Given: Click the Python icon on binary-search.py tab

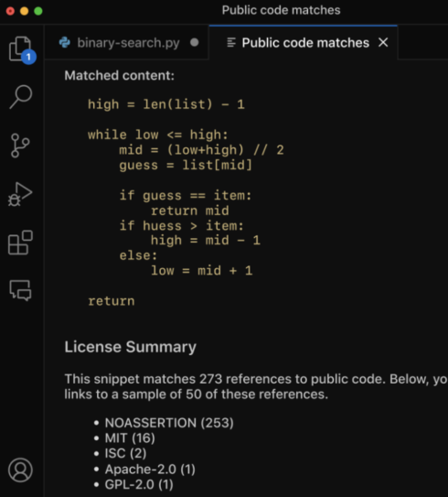Looking at the screenshot, I should tap(65, 42).
